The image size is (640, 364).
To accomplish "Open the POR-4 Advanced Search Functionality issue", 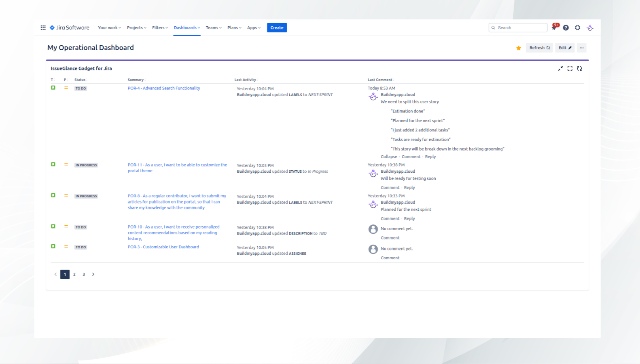I will [164, 88].
